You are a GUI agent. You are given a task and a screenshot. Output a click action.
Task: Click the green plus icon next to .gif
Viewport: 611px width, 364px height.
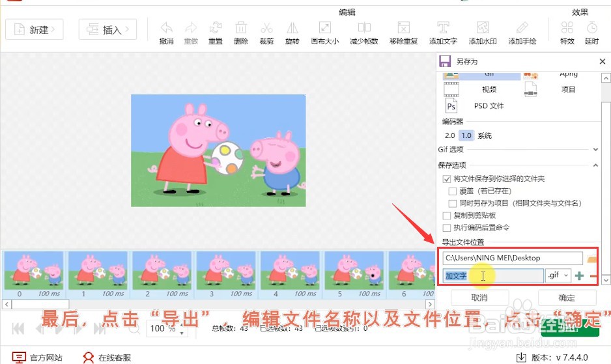click(x=580, y=275)
